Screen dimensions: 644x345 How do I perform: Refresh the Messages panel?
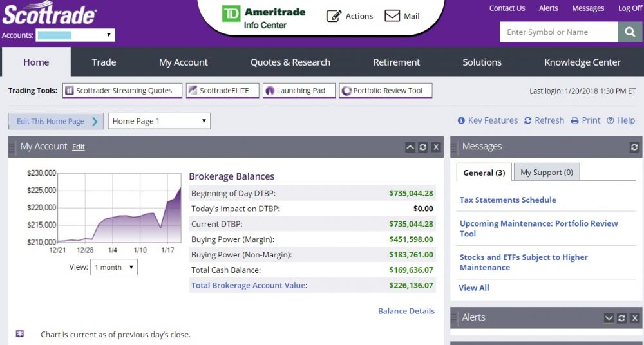[x=634, y=147]
